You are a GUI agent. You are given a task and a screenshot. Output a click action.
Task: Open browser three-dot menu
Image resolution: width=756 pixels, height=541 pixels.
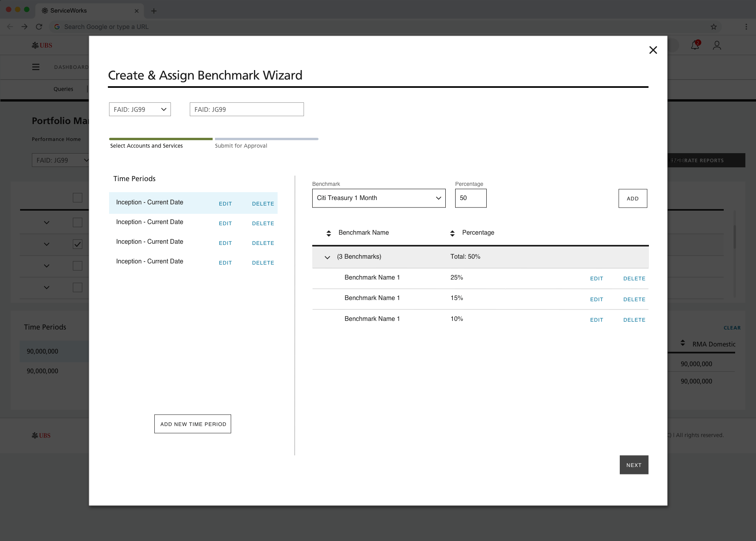tap(746, 27)
